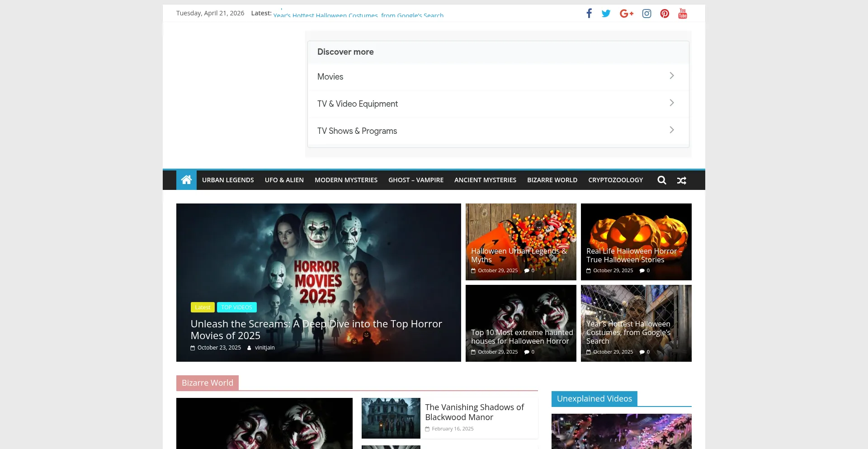Open the search magnifier icon

(x=662, y=180)
